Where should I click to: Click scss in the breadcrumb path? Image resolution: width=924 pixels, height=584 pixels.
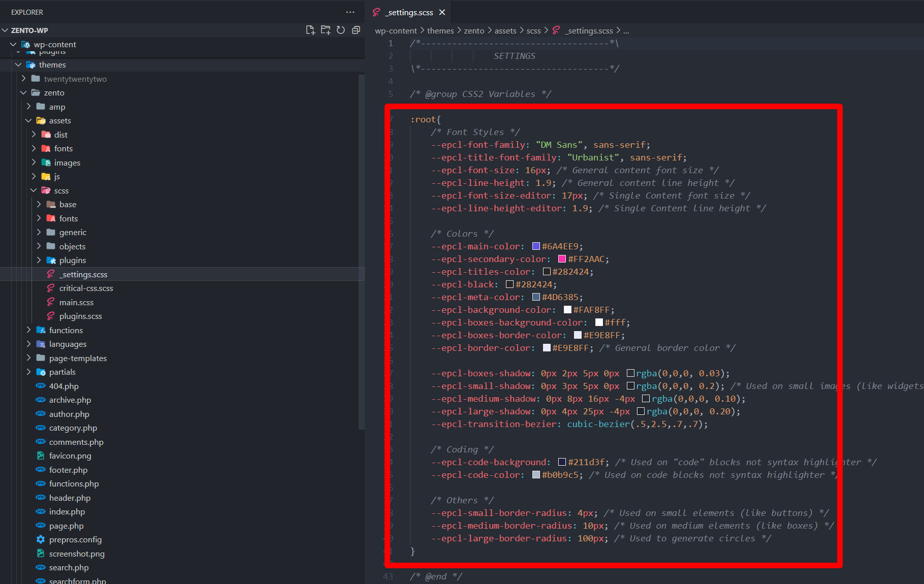(533, 31)
